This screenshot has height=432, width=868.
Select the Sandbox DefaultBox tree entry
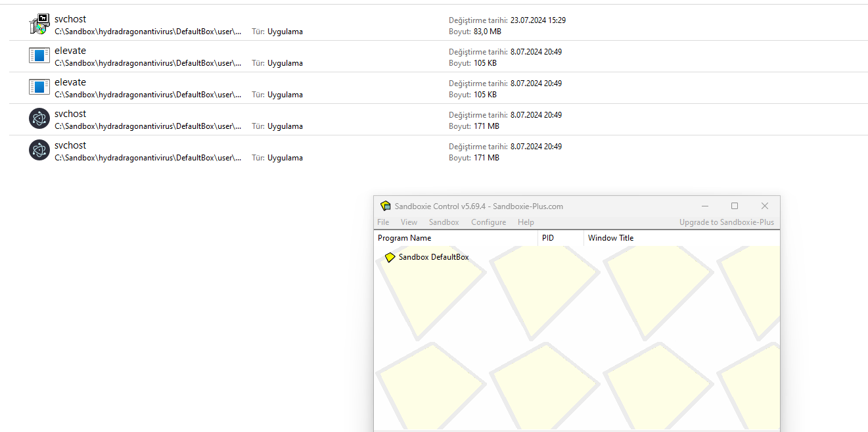pos(434,257)
